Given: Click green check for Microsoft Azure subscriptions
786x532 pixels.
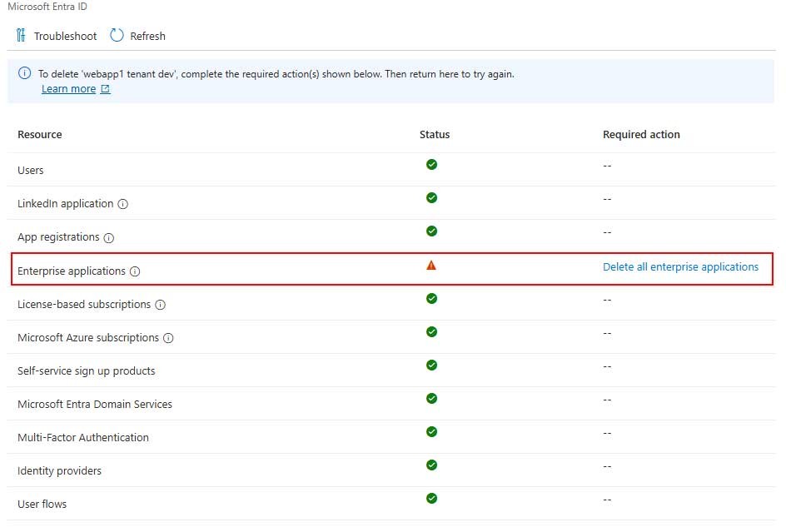Looking at the screenshot, I should click(431, 332).
